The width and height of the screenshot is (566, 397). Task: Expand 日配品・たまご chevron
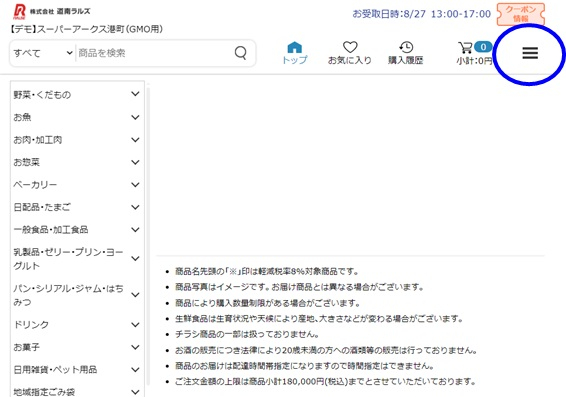(x=135, y=207)
